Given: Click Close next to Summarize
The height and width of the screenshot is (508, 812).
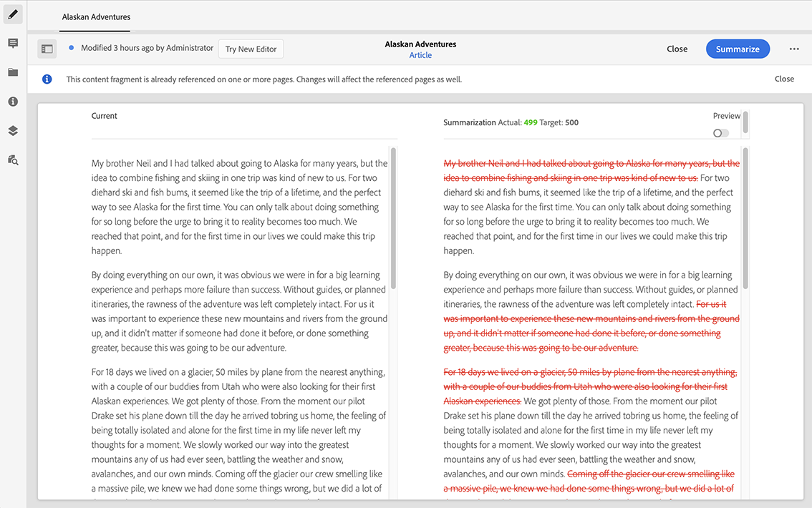Looking at the screenshot, I should point(677,49).
